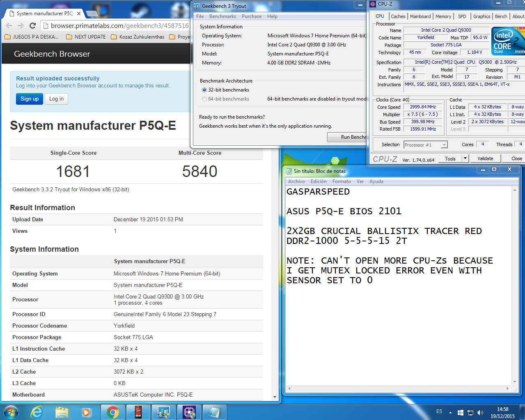Open the SPD tab in CPU-Z
The width and height of the screenshot is (525, 420).
(x=462, y=16)
